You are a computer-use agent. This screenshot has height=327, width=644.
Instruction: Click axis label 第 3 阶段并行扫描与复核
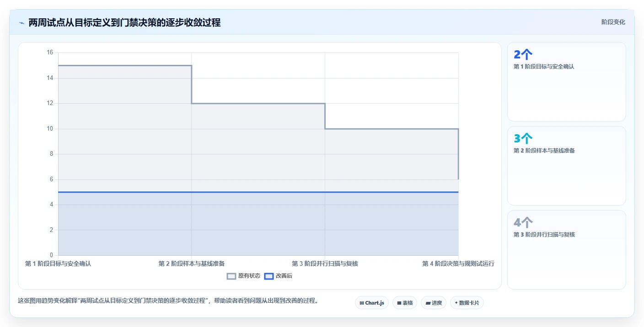point(325,264)
